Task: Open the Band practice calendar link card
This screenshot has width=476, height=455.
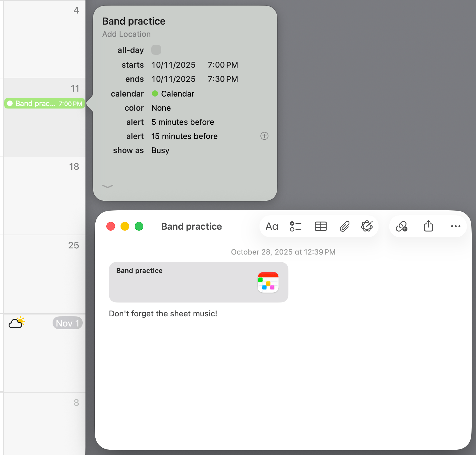Action: 198,282
